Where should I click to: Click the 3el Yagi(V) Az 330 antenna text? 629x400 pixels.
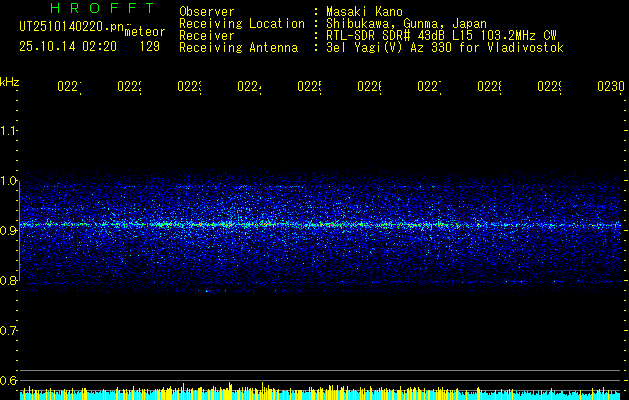click(445, 48)
